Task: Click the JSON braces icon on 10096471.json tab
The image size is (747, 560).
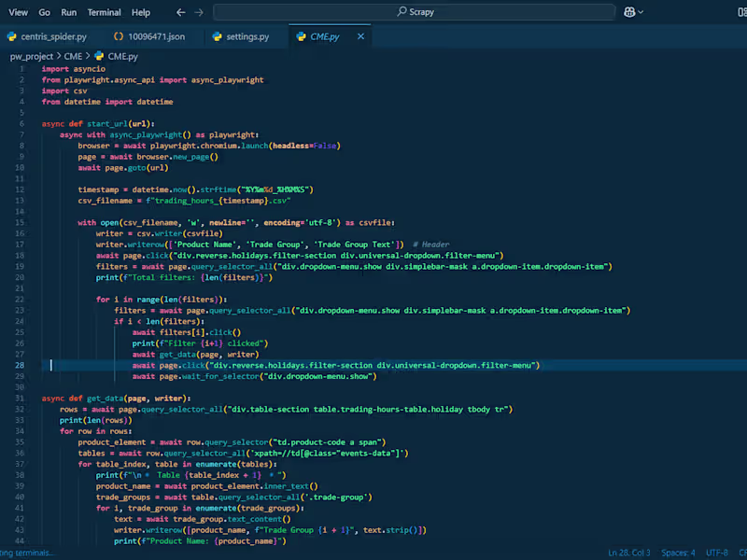Action: [119, 36]
